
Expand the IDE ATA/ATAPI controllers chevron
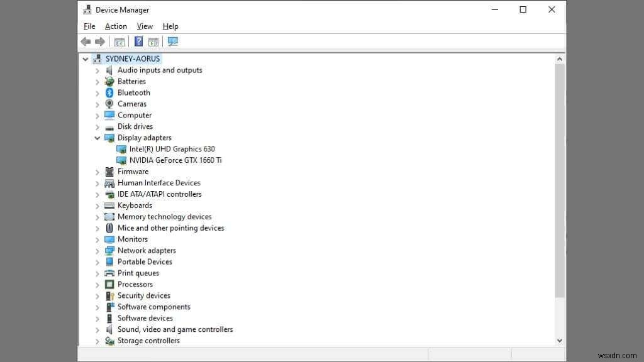(97, 195)
